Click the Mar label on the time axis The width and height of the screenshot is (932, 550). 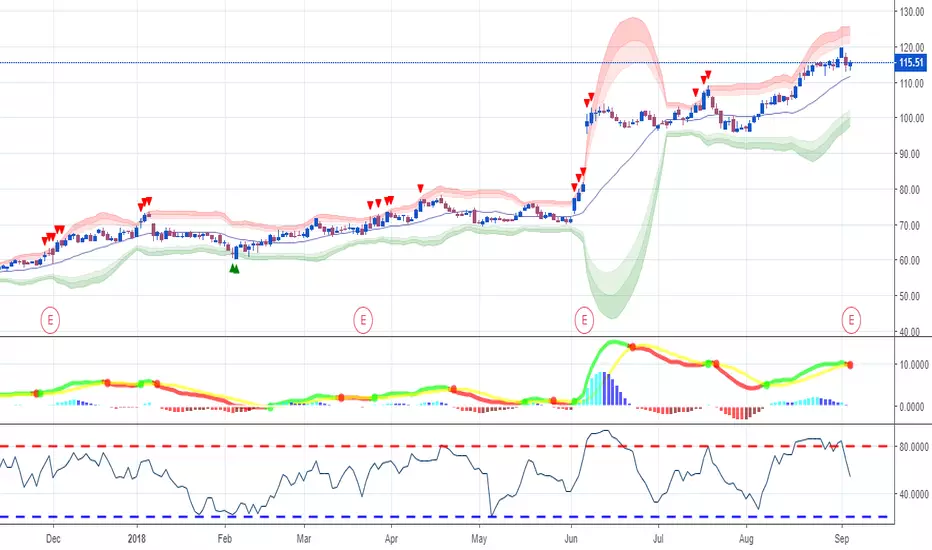tap(304, 539)
